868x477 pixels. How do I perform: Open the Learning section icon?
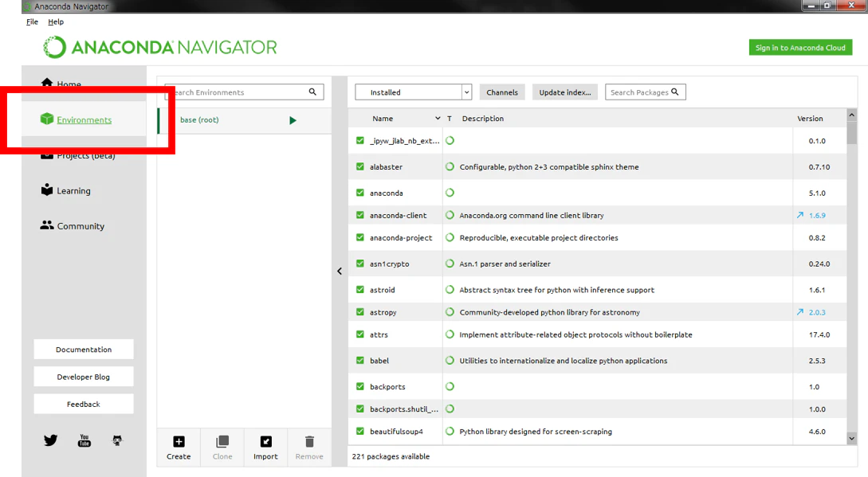click(x=47, y=190)
